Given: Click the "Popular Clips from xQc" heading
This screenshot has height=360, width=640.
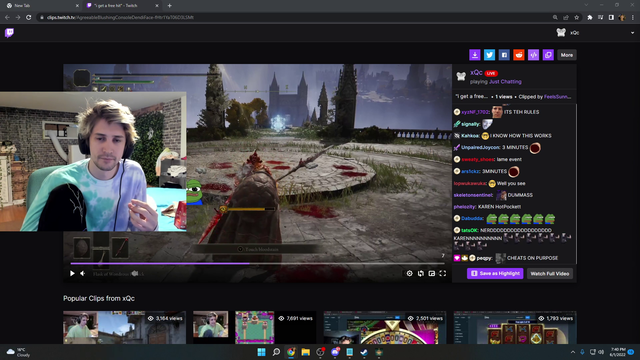Looking at the screenshot, I should (x=99, y=298).
